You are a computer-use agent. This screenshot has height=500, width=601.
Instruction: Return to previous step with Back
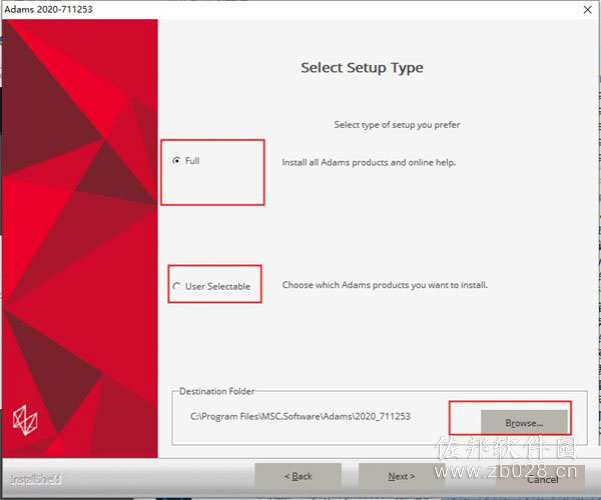click(x=298, y=476)
